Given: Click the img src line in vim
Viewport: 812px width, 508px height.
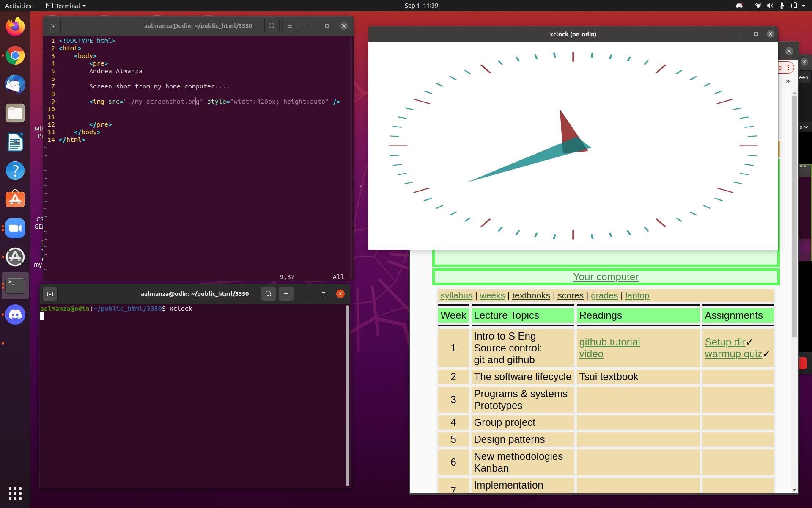Looking at the screenshot, I should [x=214, y=102].
